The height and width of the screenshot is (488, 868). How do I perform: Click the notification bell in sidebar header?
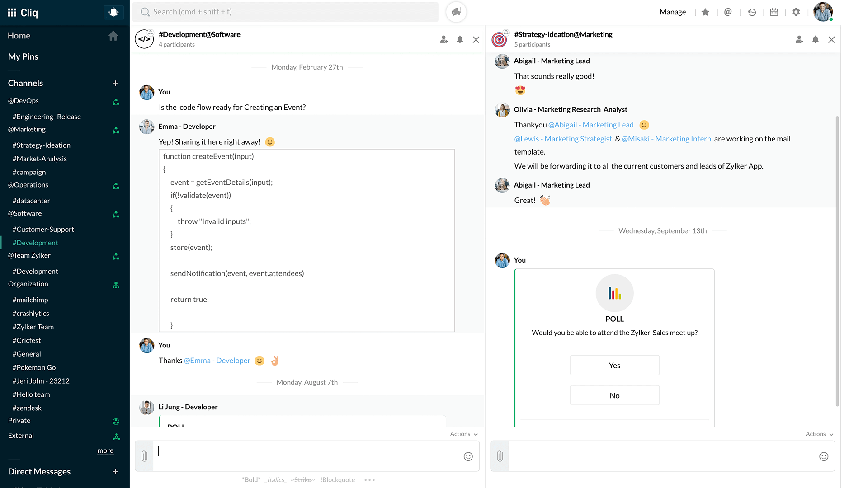coord(113,12)
